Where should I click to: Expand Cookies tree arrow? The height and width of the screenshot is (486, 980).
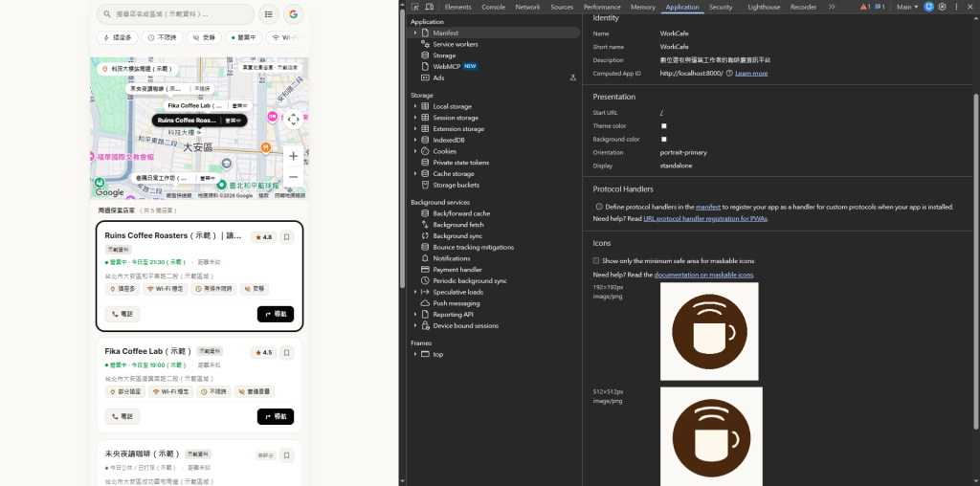pyautogui.click(x=415, y=151)
